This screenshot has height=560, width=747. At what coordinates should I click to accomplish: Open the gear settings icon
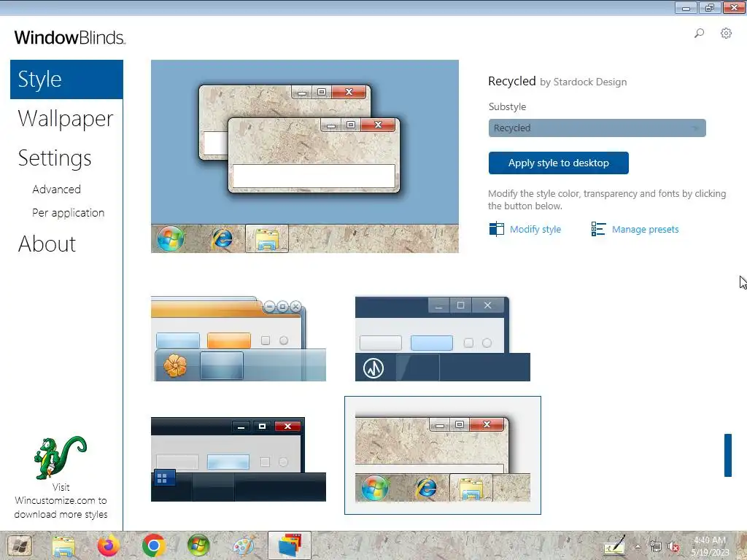point(726,33)
